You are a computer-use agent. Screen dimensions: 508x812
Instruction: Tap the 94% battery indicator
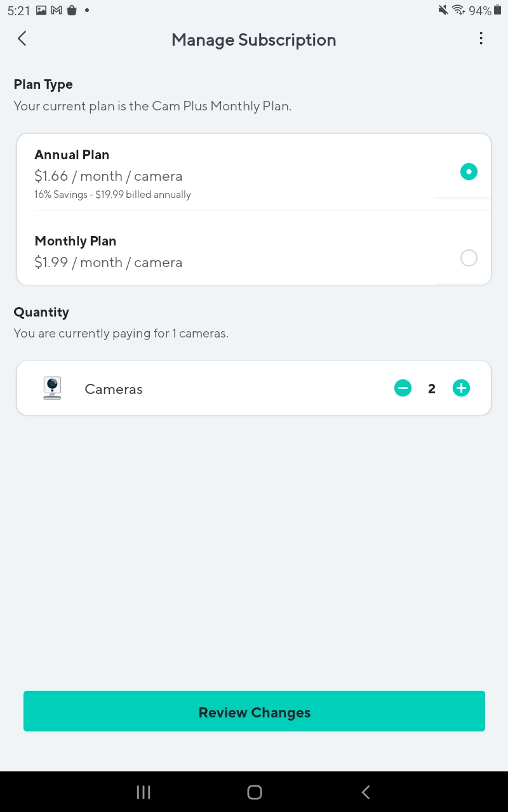coord(481,11)
